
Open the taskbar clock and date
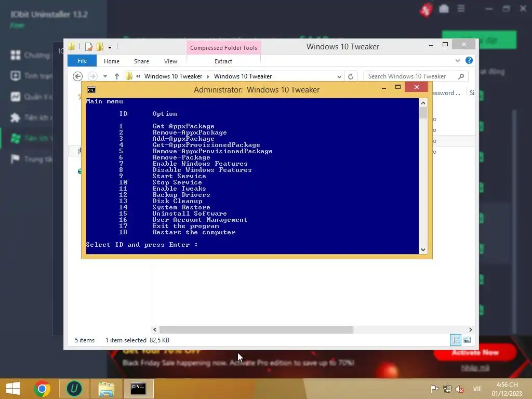click(507, 389)
